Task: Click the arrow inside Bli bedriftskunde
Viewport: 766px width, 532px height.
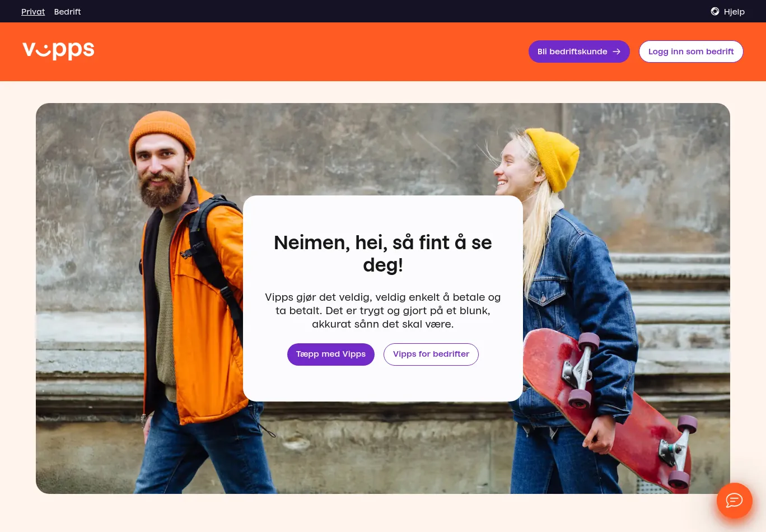Action: (616, 52)
